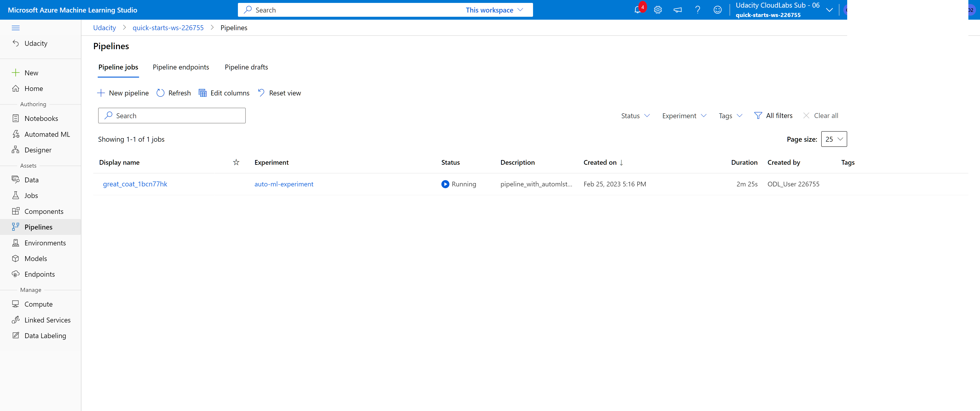980x411 pixels.
Task: Go to Compute in Manage section
Action: click(x=38, y=304)
